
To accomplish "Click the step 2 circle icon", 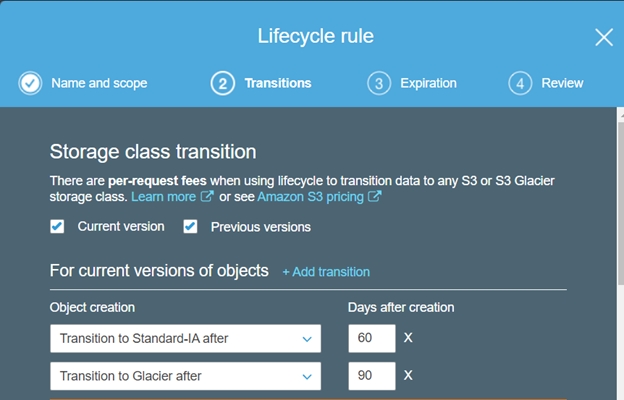I will click(223, 83).
